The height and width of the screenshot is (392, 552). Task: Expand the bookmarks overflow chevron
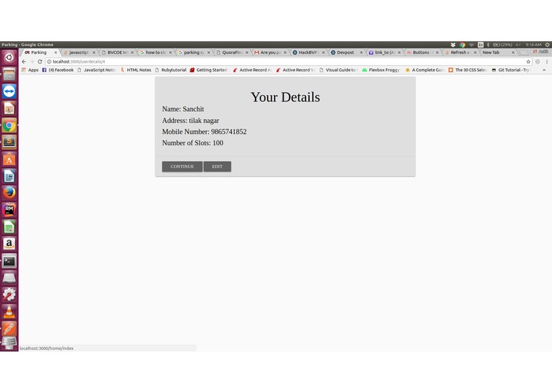point(544,70)
